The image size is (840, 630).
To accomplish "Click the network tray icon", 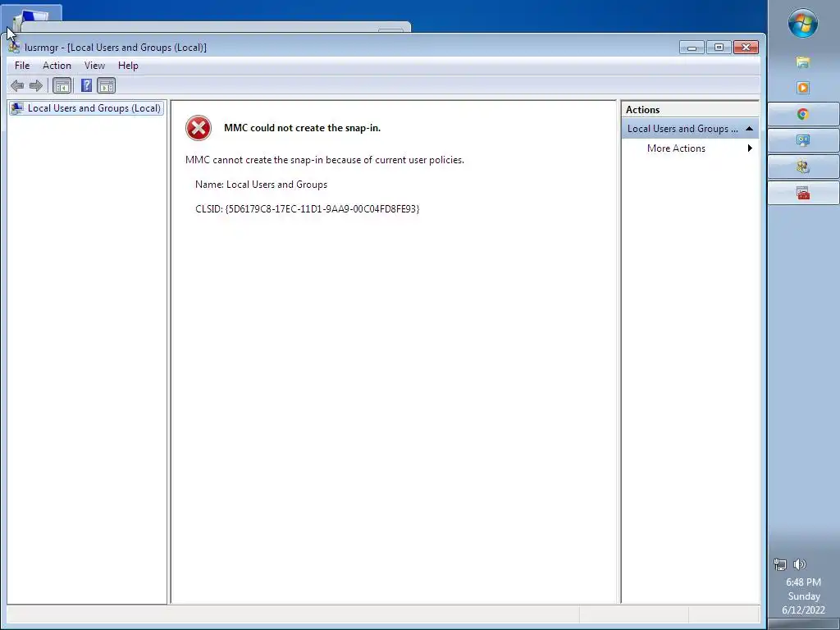I will [780, 564].
